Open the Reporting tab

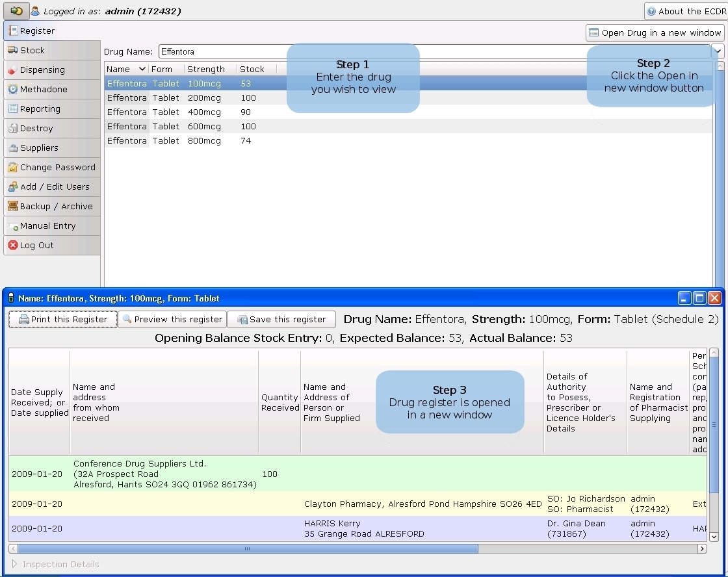coord(40,109)
